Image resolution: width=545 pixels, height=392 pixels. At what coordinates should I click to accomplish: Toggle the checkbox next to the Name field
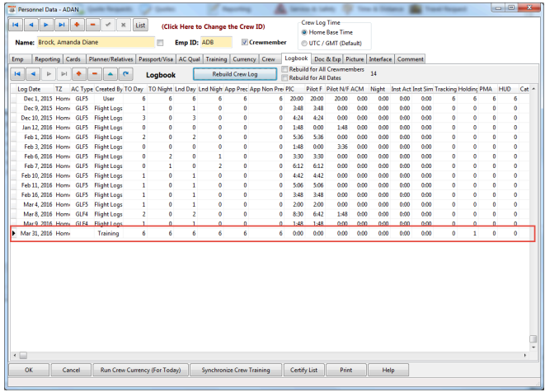click(x=160, y=43)
